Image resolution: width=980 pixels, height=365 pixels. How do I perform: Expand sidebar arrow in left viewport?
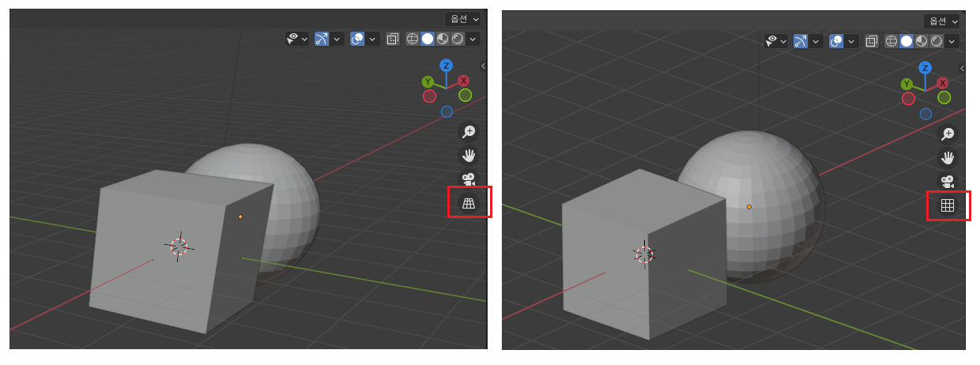pos(484,66)
